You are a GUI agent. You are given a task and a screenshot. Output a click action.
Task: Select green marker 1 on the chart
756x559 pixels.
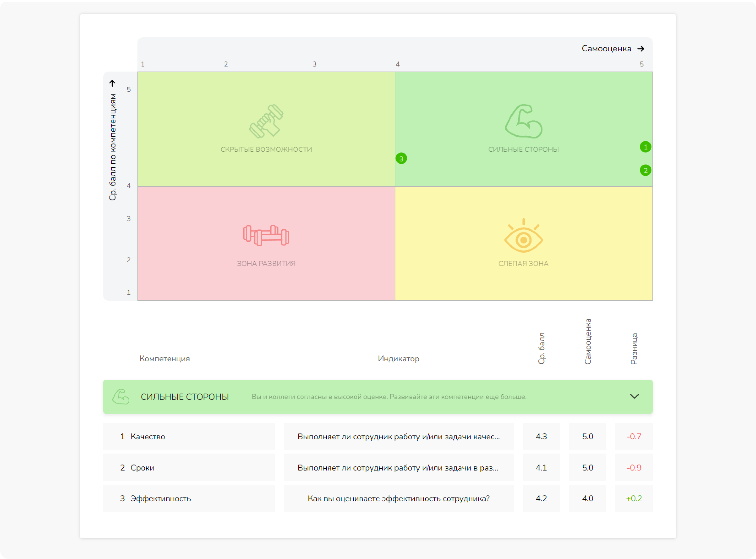(645, 147)
